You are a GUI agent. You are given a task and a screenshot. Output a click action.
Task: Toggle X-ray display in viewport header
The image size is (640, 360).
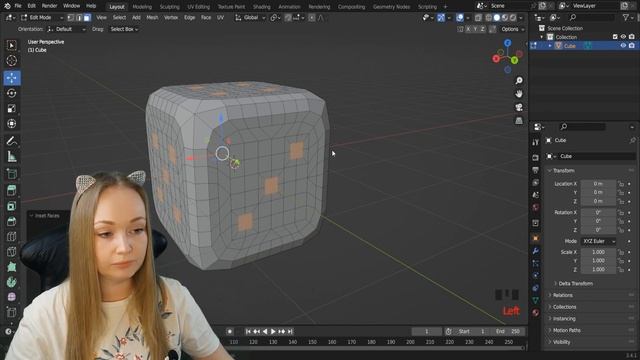pos(478,18)
